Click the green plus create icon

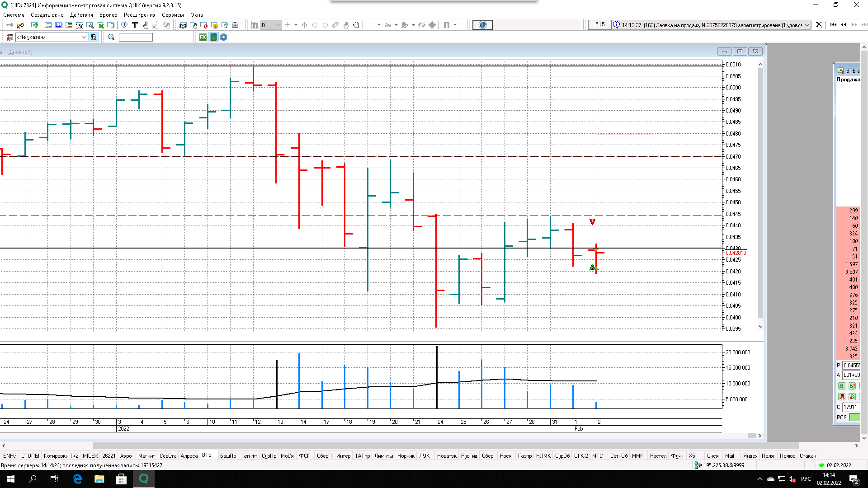(34, 25)
